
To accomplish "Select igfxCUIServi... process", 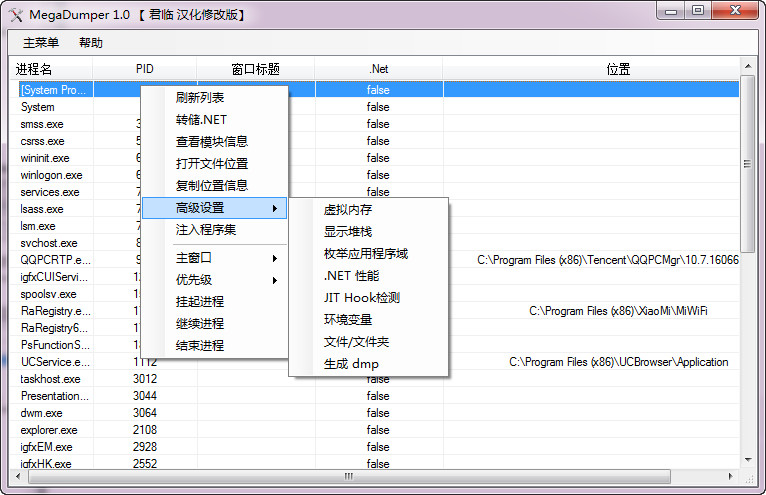I will (54, 277).
